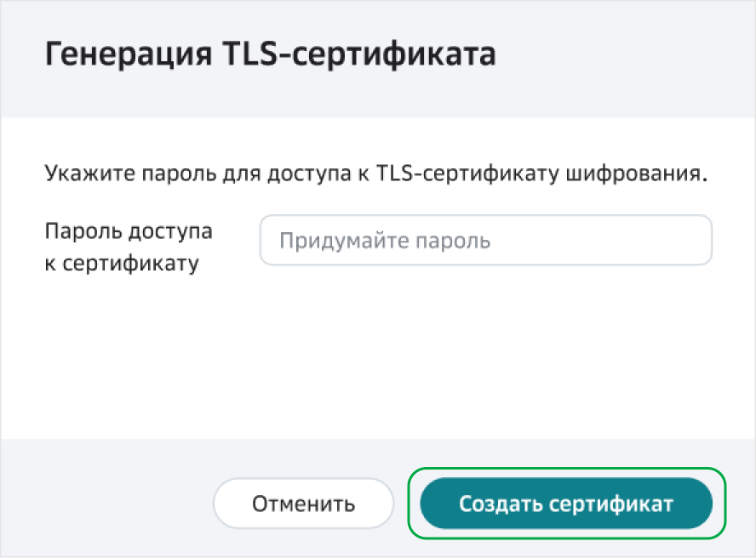Activate the text box next to 'Пароль доступа'
Image resolution: width=756 pixels, height=558 pixels.
pyautogui.click(x=485, y=240)
